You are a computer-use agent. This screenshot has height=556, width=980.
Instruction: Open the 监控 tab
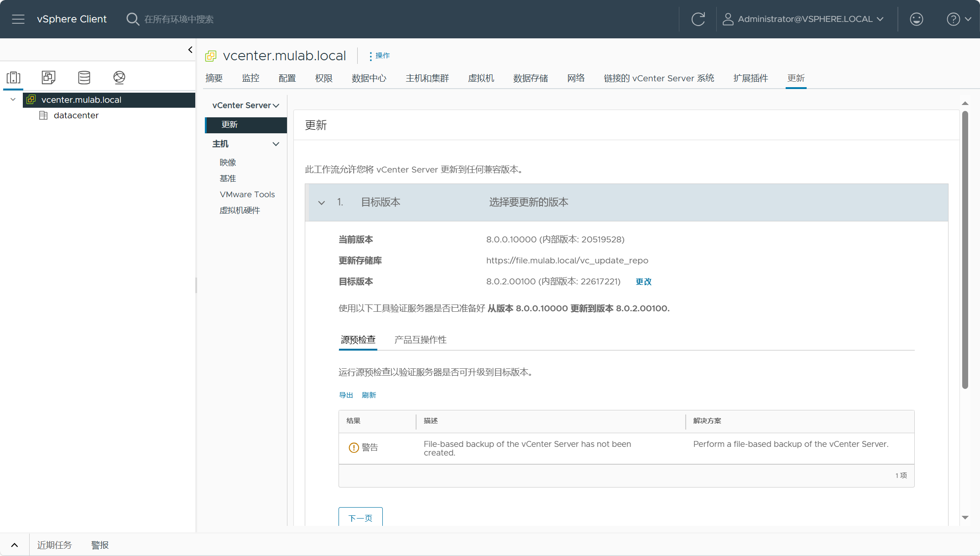[x=250, y=78]
